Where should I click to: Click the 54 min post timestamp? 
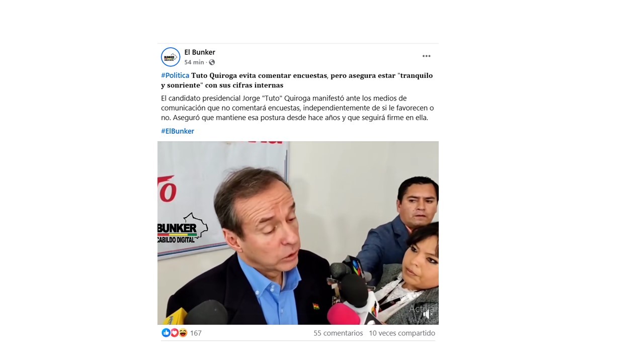(194, 62)
